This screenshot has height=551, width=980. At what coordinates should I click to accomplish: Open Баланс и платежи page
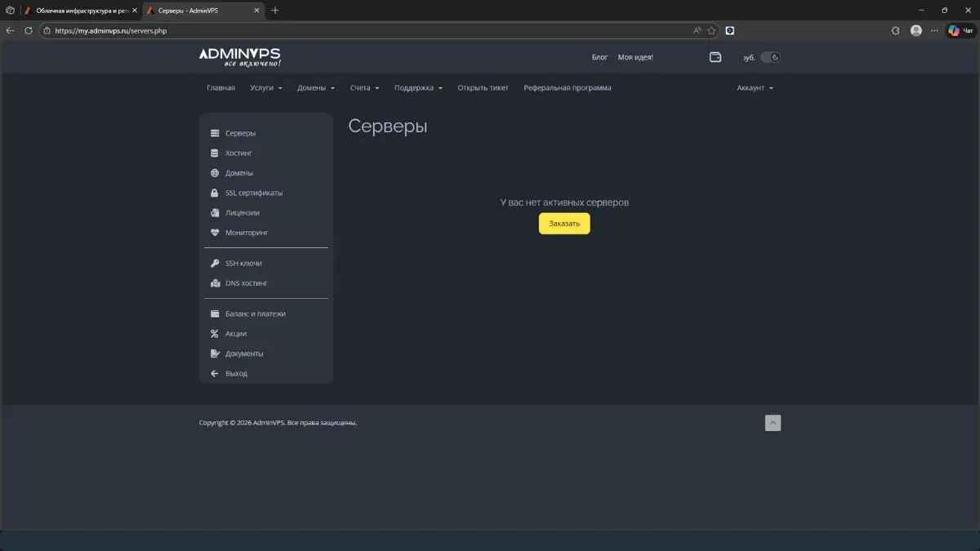[255, 313]
